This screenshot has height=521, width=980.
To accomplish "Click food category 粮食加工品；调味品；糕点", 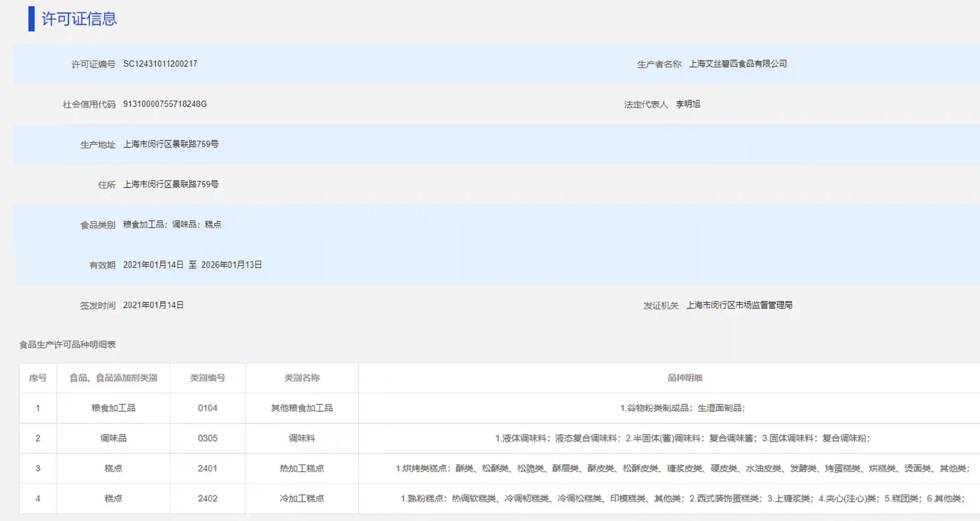I will (171, 224).
